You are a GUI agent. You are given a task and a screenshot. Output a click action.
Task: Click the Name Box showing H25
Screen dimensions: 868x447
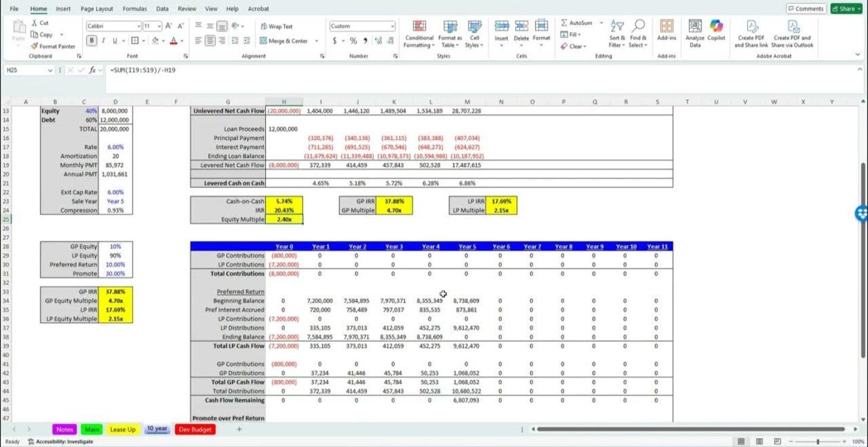click(x=27, y=70)
